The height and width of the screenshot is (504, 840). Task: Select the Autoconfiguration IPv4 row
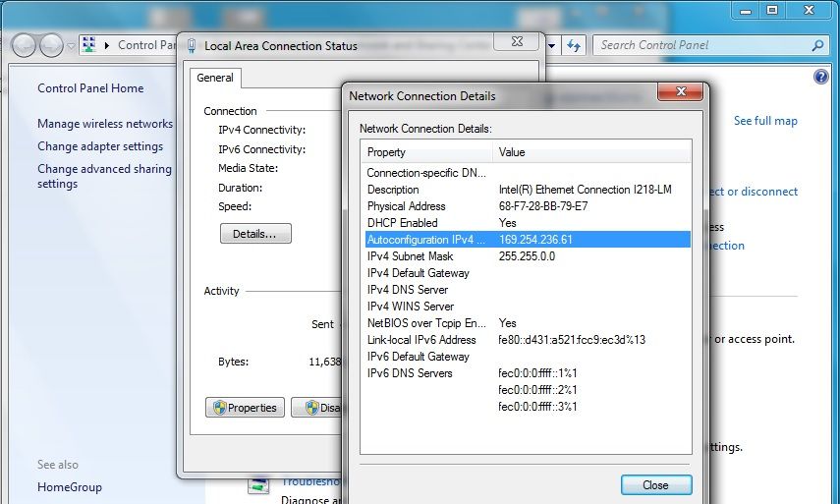point(528,240)
